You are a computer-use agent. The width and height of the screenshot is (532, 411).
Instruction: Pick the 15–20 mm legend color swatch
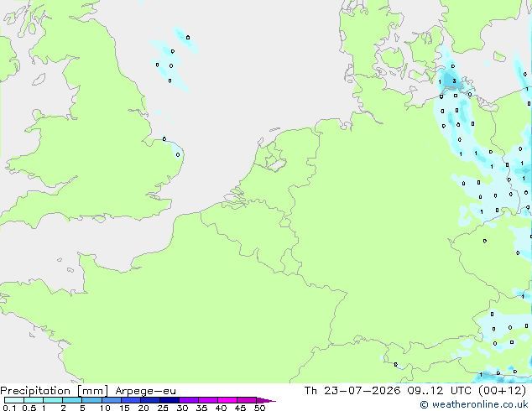[131, 400]
